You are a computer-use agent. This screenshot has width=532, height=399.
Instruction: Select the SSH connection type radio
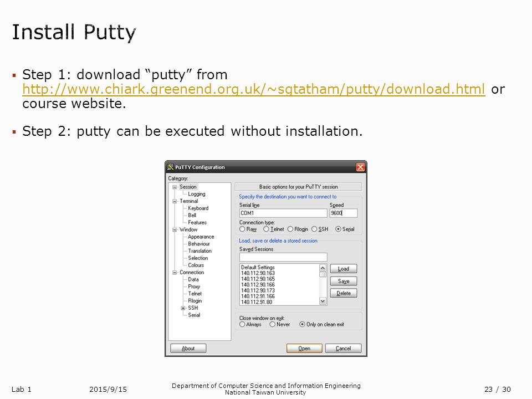click(320, 229)
